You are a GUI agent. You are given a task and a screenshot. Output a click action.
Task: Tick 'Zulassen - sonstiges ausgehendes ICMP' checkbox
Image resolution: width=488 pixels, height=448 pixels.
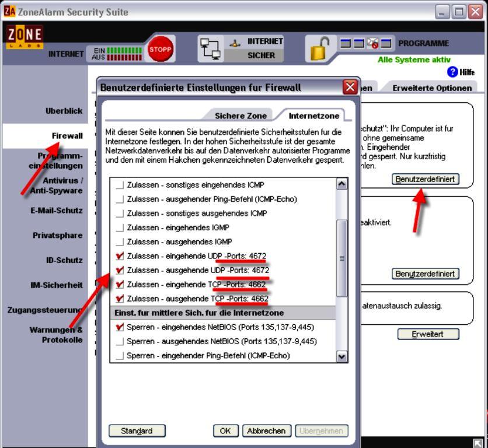pyautogui.click(x=120, y=213)
